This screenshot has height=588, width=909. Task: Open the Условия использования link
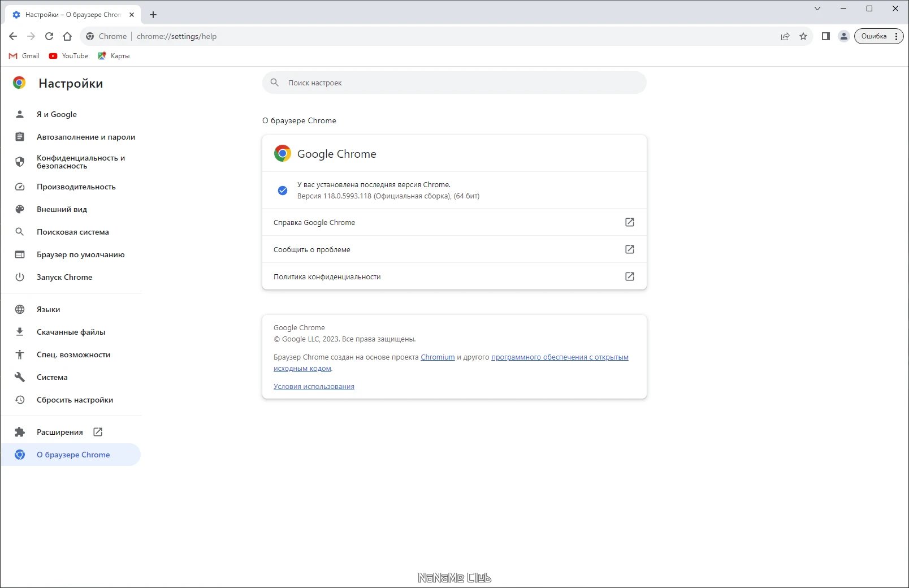pyautogui.click(x=314, y=387)
